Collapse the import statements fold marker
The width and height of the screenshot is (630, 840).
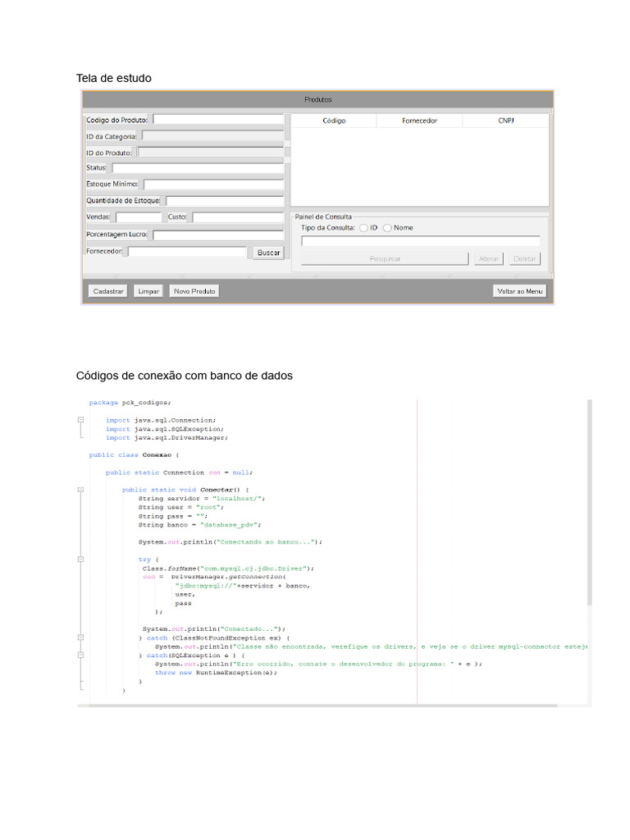pos(80,420)
